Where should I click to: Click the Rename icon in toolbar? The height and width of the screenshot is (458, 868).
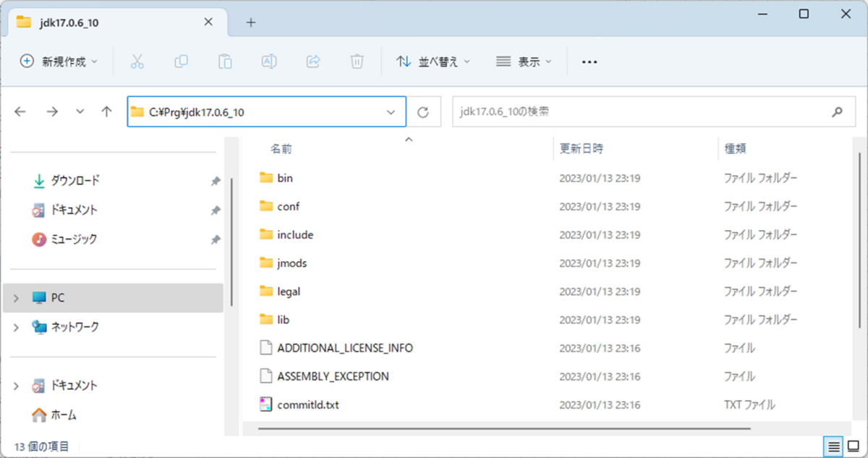tap(269, 62)
